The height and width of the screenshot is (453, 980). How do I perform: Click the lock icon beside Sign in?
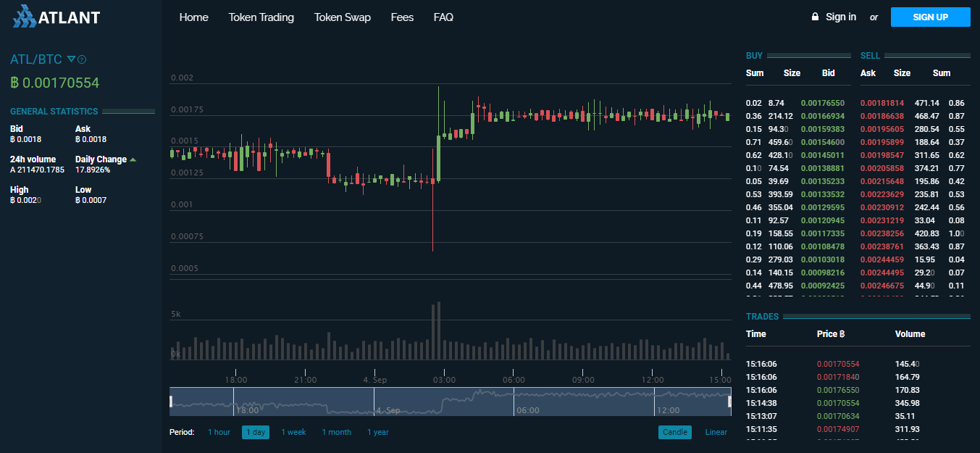pyautogui.click(x=815, y=17)
